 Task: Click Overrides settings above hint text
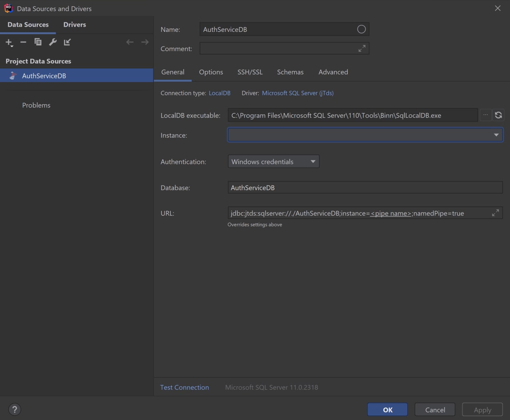point(255,225)
